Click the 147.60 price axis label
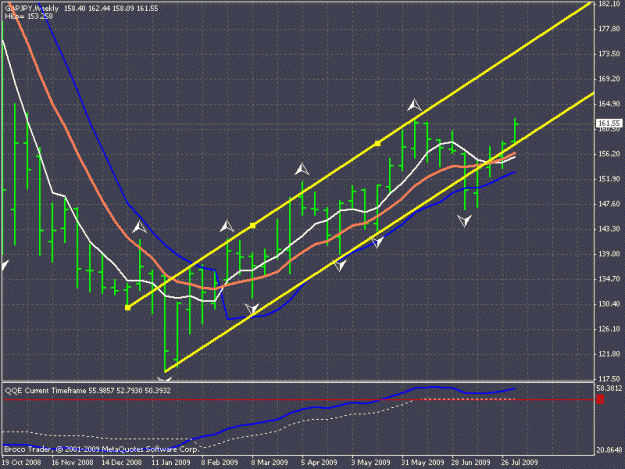Screen dimensions: 625x469 [609, 204]
